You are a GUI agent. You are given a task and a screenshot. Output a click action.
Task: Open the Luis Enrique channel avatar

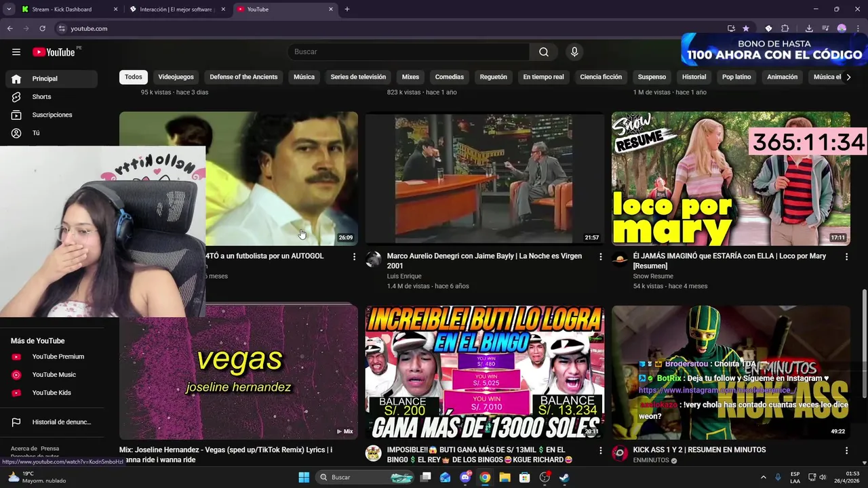click(x=374, y=260)
